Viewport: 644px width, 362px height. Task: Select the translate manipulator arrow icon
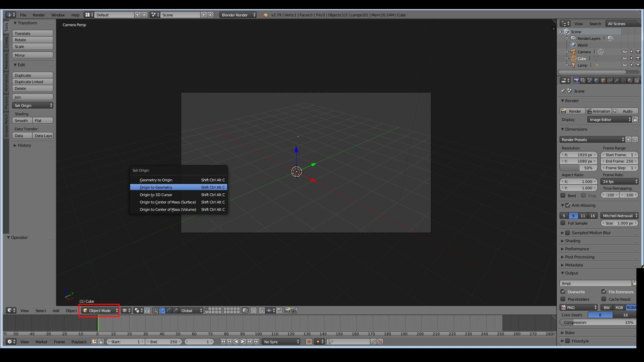pos(162,310)
